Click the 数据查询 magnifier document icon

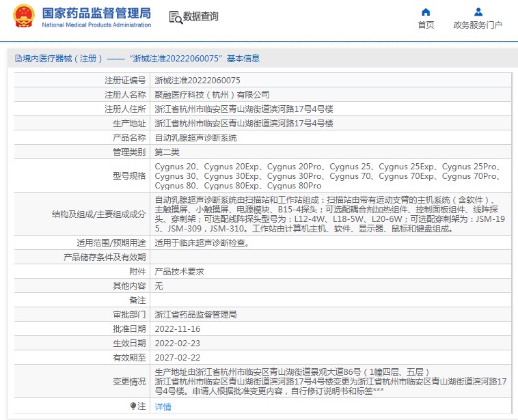point(174,16)
